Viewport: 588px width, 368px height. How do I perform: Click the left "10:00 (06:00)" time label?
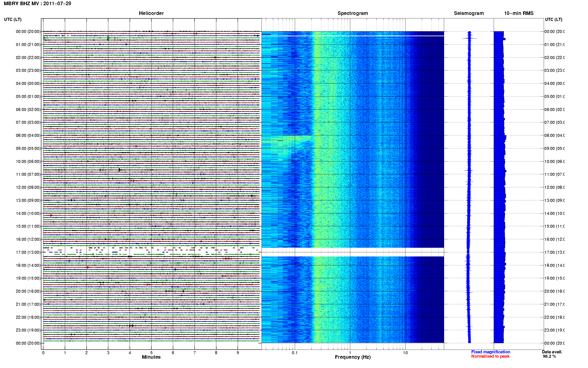(x=28, y=161)
